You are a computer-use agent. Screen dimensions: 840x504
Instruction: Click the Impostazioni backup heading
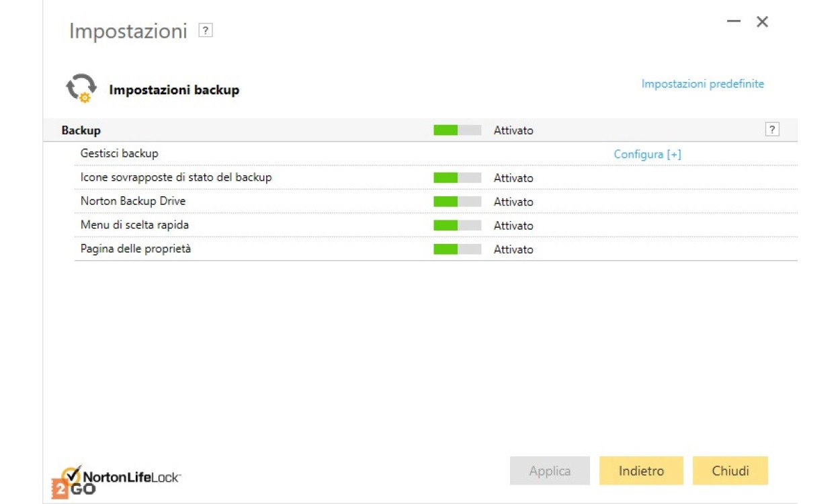click(x=174, y=90)
